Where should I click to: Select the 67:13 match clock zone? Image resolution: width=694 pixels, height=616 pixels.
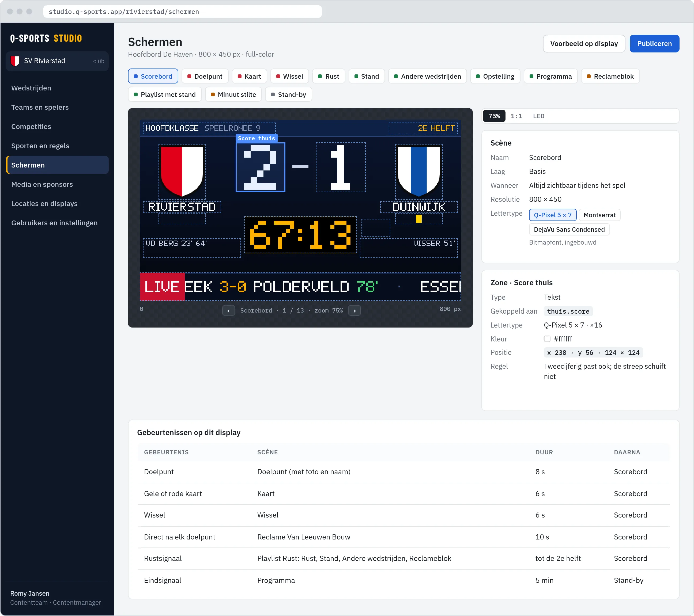[x=300, y=235]
